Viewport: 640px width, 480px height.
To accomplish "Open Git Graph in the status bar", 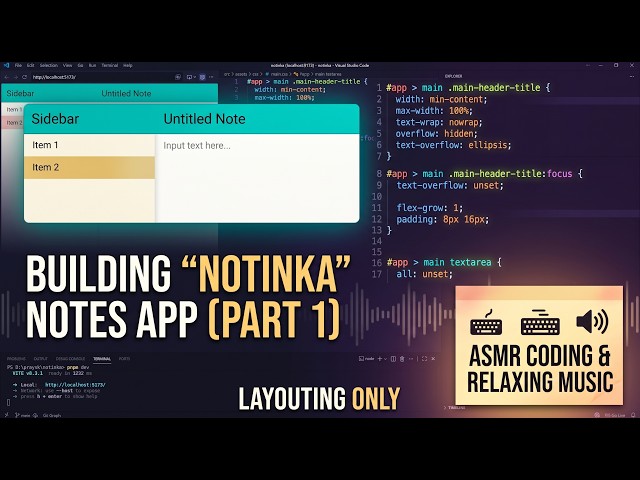I will pos(52,416).
